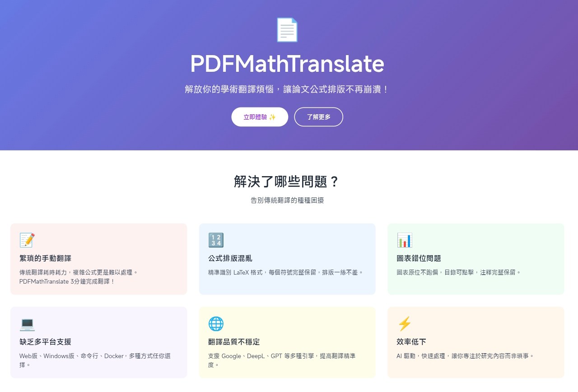Open the 了解更多 button
578x392 pixels.
coord(319,117)
